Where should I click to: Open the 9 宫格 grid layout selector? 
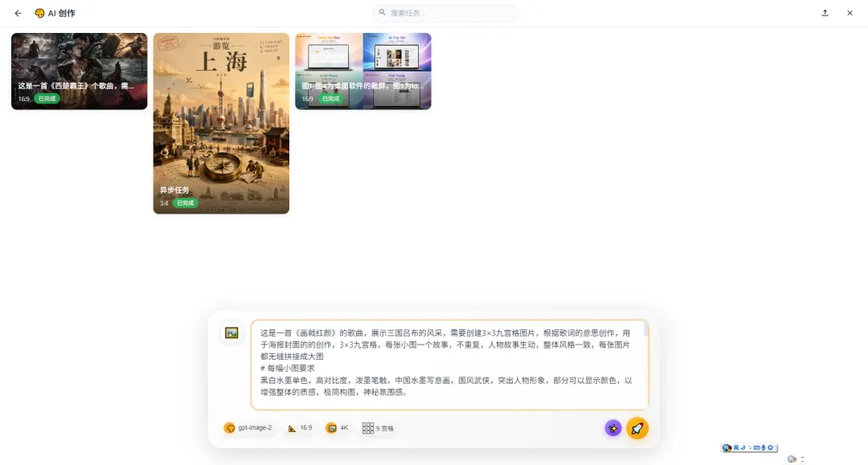tap(378, 428)
